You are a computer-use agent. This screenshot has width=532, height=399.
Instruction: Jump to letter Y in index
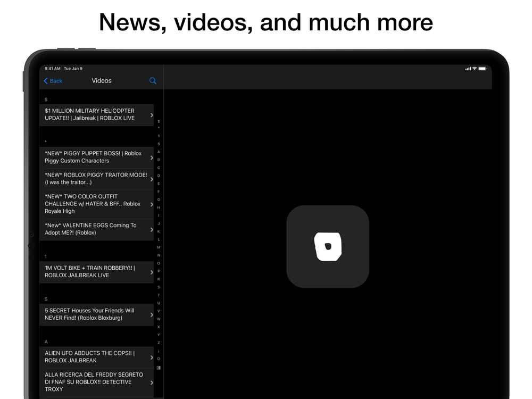(x=159, y=335)
